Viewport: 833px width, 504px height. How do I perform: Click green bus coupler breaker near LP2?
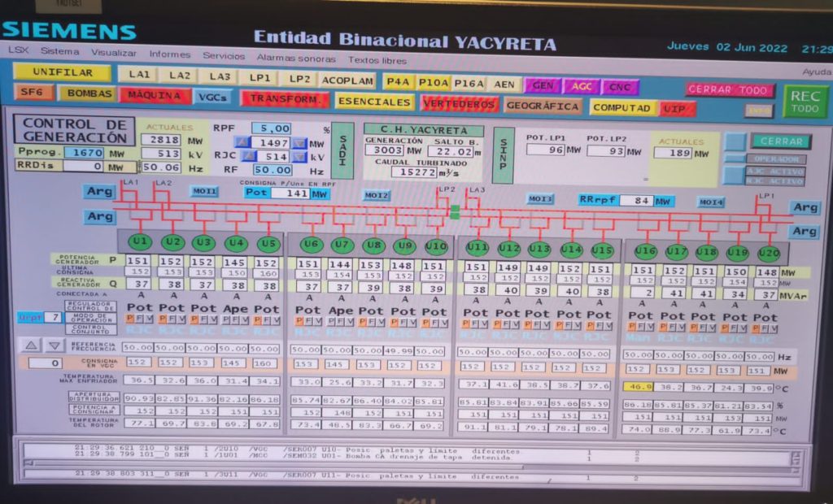tap(455, 211)
